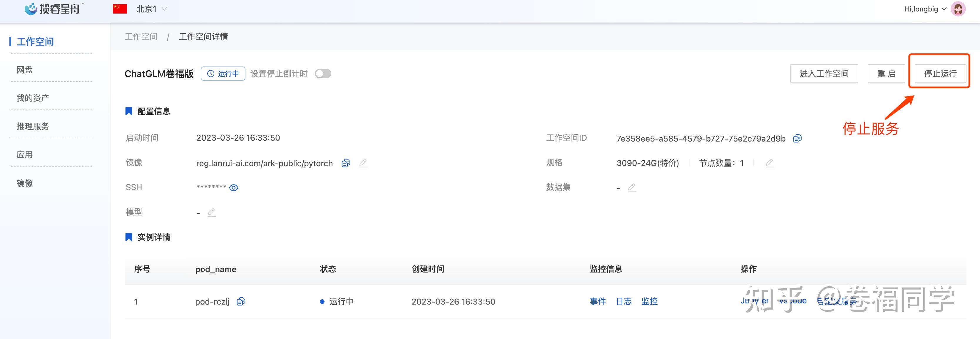This screenshot has height=339, width=980.
Task: Open the user avatar
Action: [x=958, y=9]
